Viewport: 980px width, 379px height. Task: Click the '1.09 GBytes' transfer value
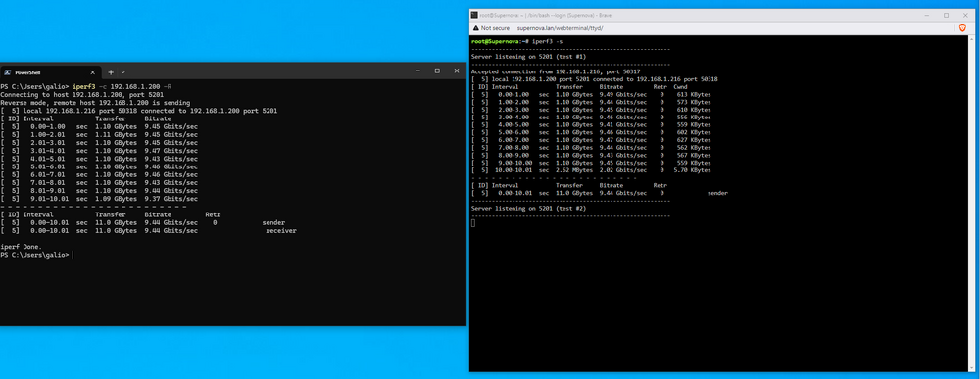click(116, 199)
